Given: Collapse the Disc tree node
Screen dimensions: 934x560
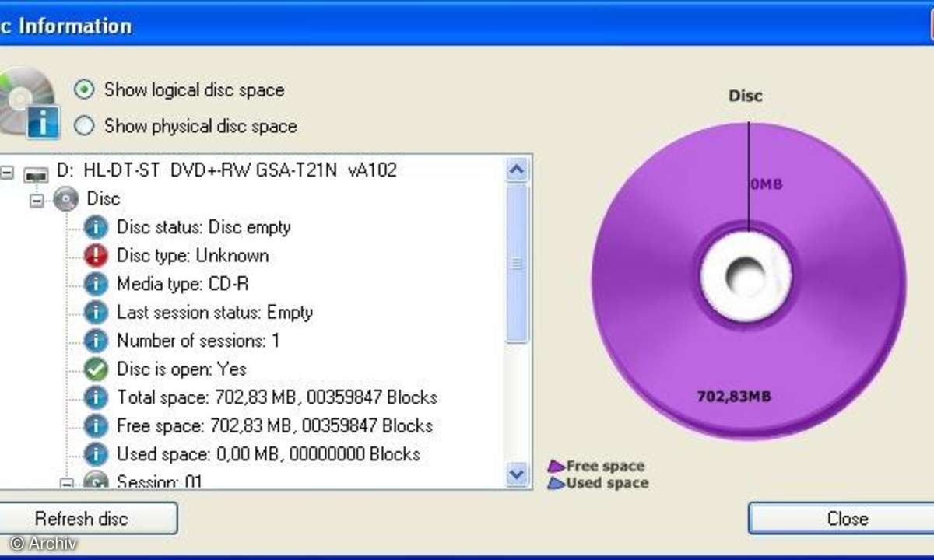Looking at the screenshot, I should pos(37,200).
